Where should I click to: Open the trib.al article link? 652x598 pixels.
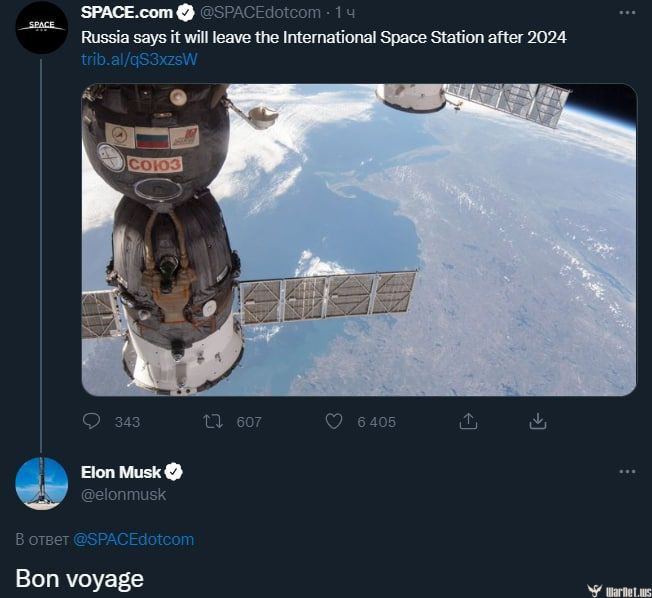click(139, 59)
